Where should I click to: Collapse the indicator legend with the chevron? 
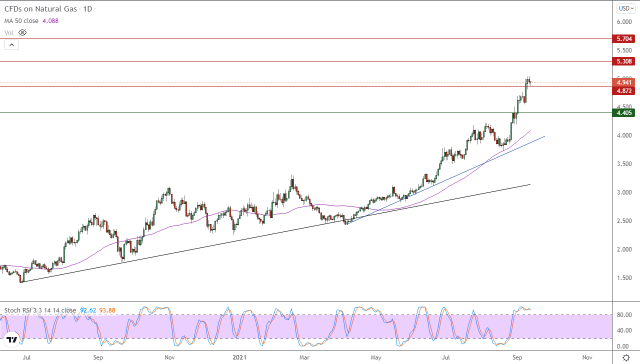pos(12,44)
